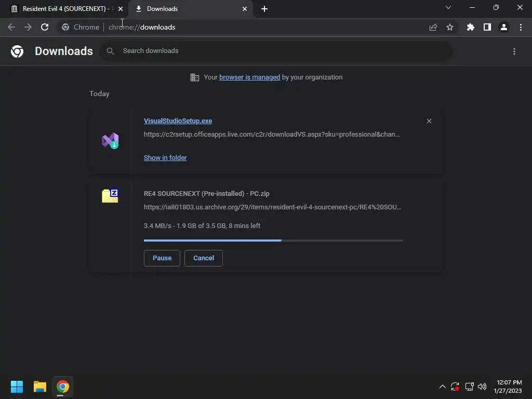Show hidden system tray icons

tap(443, 387)
